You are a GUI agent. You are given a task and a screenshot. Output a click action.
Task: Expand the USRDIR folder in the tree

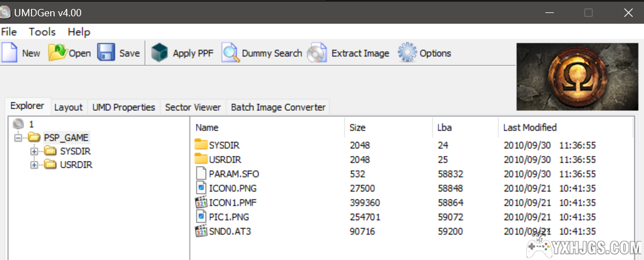pos(34,164)
